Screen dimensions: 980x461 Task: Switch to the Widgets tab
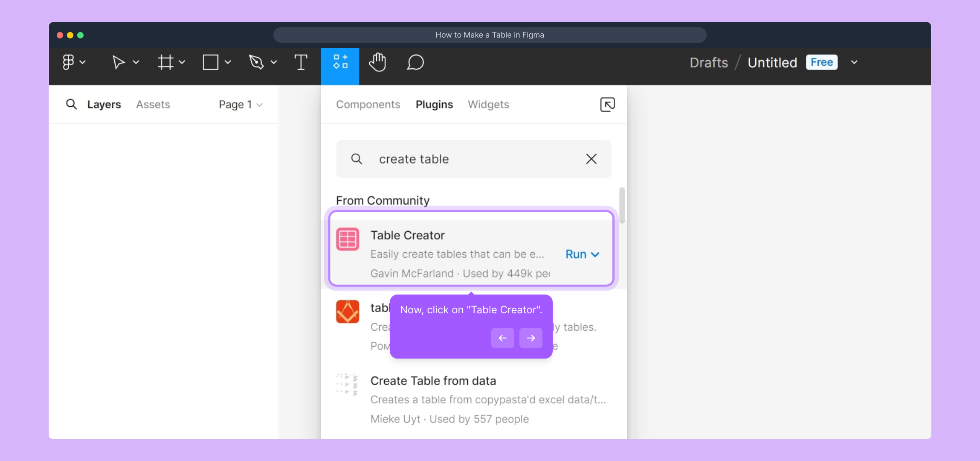(488, 105)
